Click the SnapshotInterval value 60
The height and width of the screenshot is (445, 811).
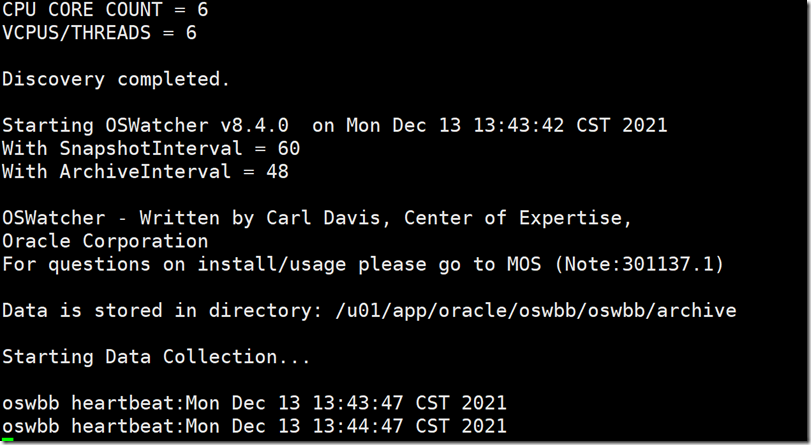pos(288,148)
